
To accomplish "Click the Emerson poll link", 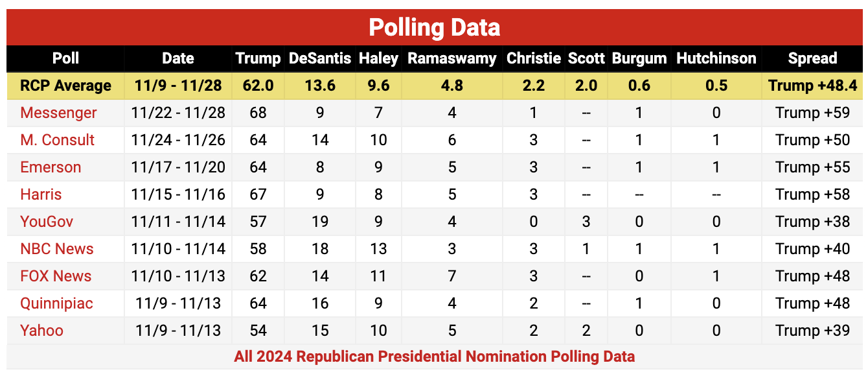I will tap(51, 167).
